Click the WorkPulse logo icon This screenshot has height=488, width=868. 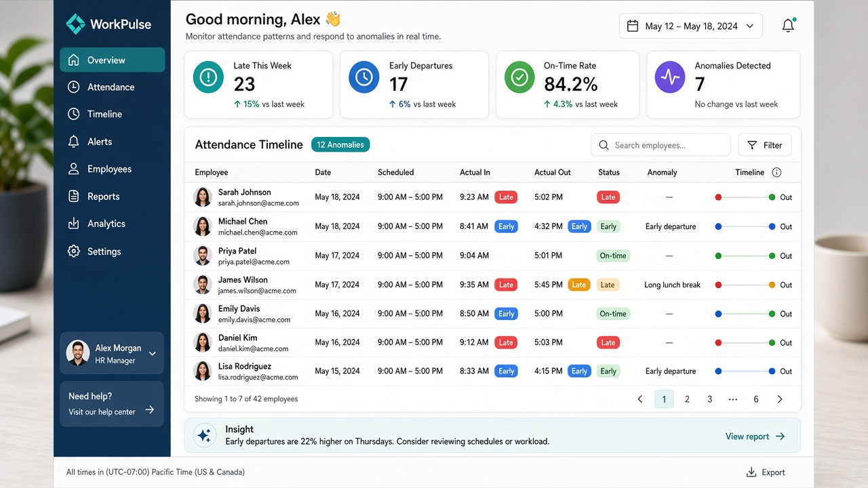point(75,24)
